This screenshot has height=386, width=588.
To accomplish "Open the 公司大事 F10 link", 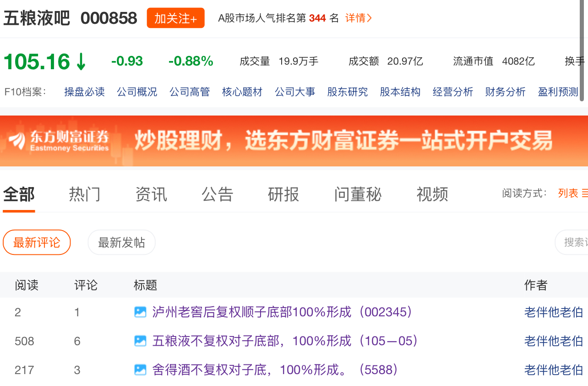I will [295, 92].
